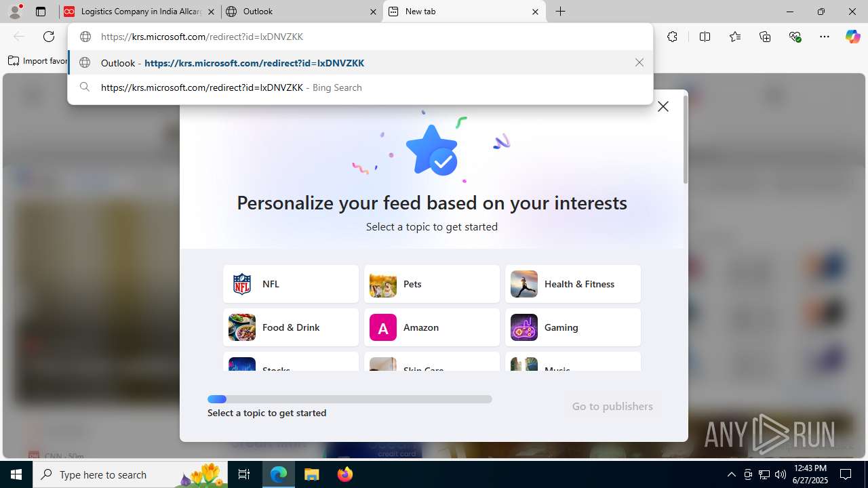Click the address bar URL field
Viewport: 868px width, 488px height.
pyautogui.click(x=360, y=37)
